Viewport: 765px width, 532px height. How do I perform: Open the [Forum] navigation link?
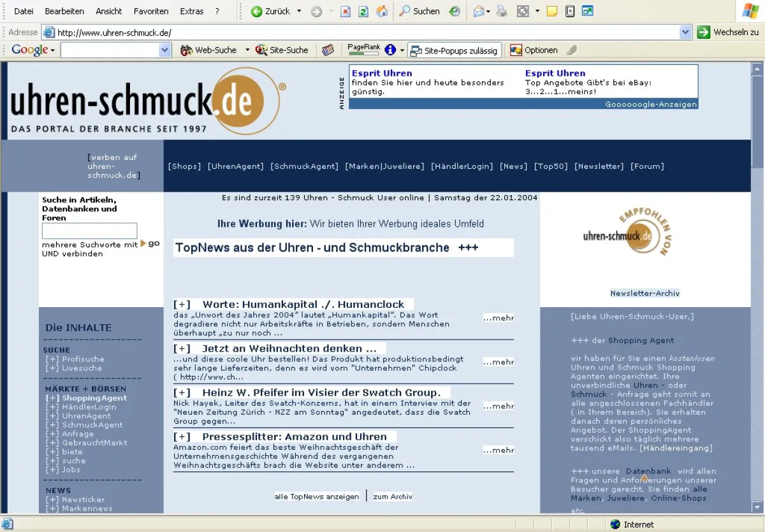(647, 166)
